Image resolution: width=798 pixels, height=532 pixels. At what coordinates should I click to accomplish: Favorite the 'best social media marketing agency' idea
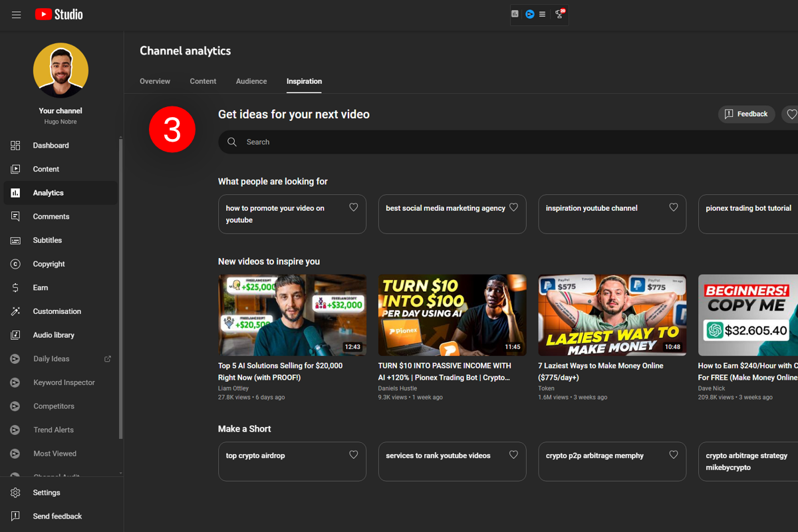[513, 207]
